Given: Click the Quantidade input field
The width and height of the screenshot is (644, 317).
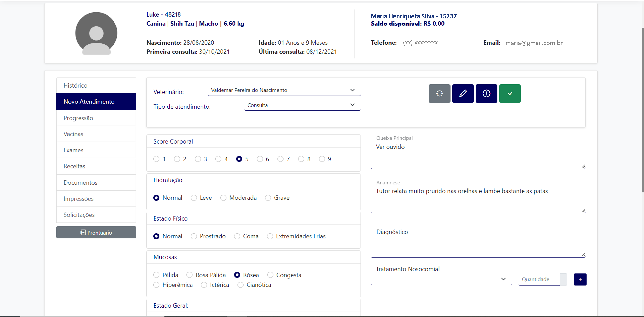Looking at the screenshot, I should click(x=539, y=279).
